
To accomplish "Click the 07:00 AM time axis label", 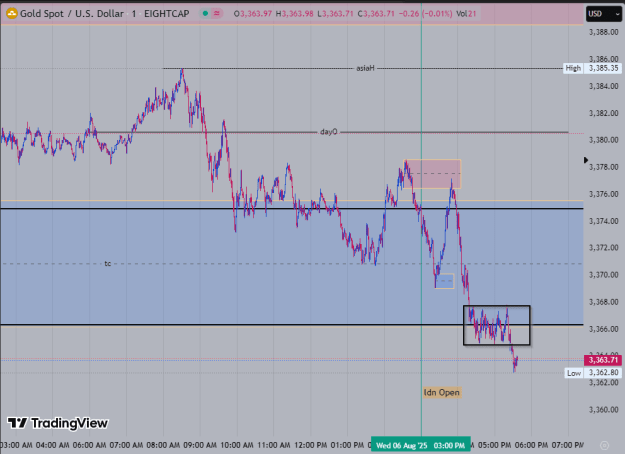I will 126,445.
